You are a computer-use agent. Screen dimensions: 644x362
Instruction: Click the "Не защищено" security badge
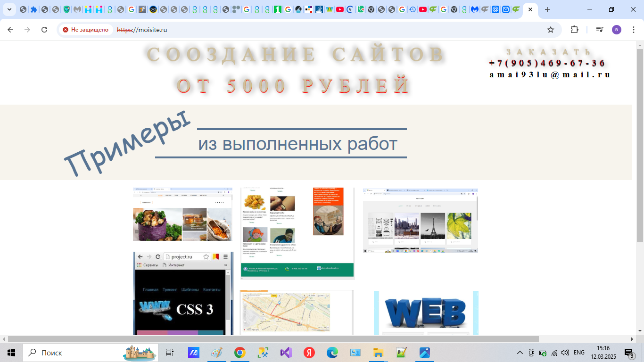click(x=85, y=29)
